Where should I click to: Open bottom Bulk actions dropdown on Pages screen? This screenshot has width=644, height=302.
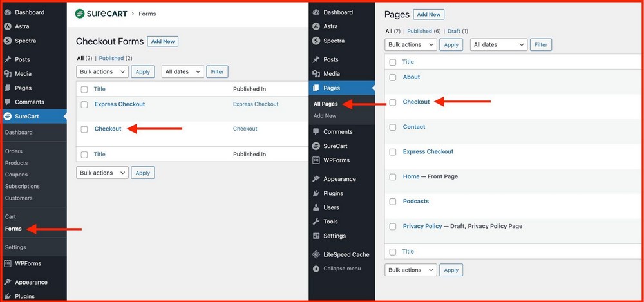[411, 270]
